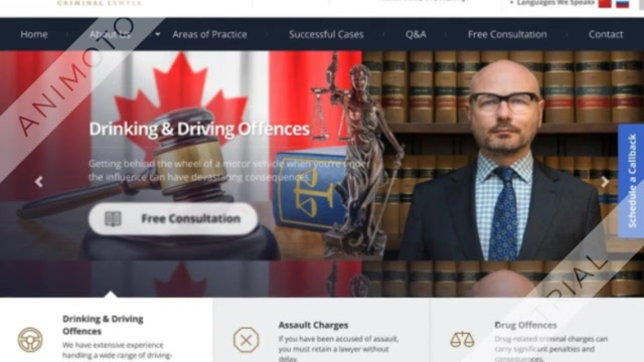Click the steering wheel icon
This screenshot has height=362, width=644.
(30, 340)
